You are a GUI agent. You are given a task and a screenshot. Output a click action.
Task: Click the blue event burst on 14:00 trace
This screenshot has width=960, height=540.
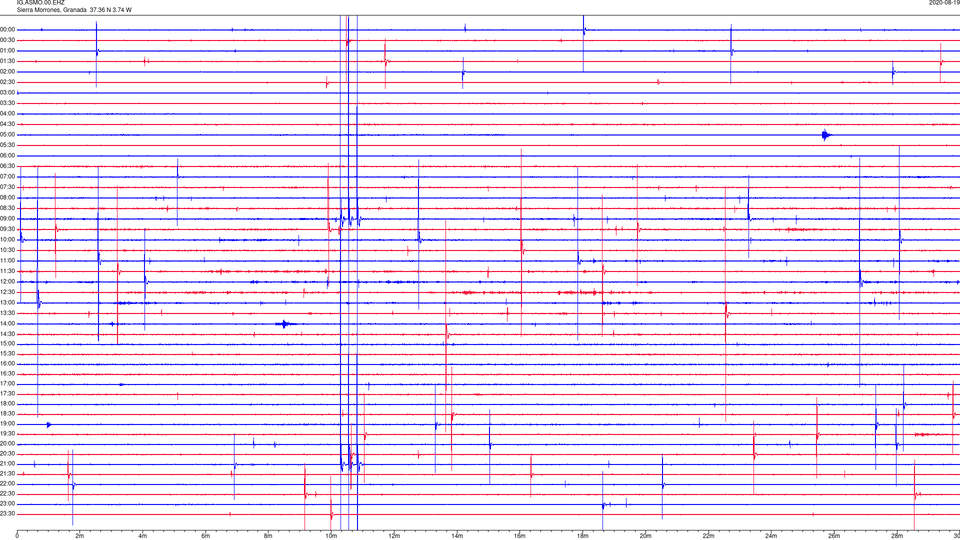point(285,324)
